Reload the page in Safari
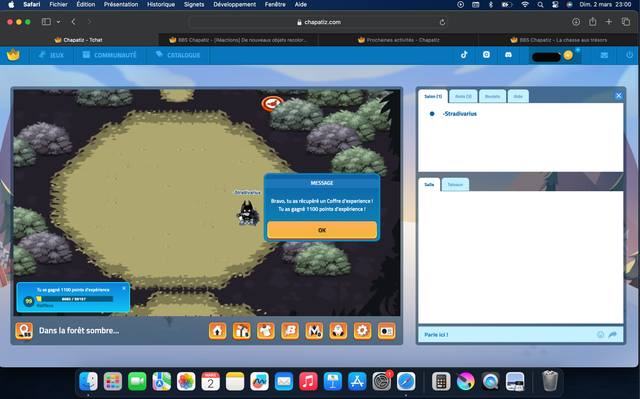This screenshot has width=640, height=399. click(442, 22)
